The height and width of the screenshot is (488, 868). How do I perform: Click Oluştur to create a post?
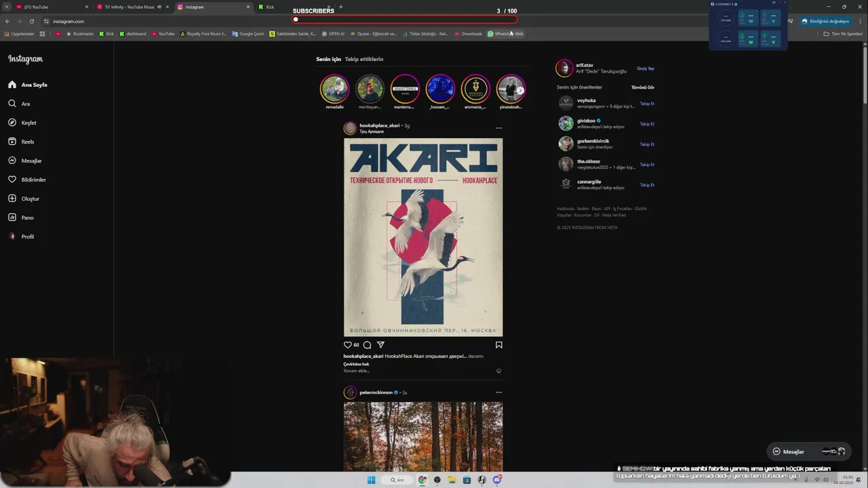24,199
